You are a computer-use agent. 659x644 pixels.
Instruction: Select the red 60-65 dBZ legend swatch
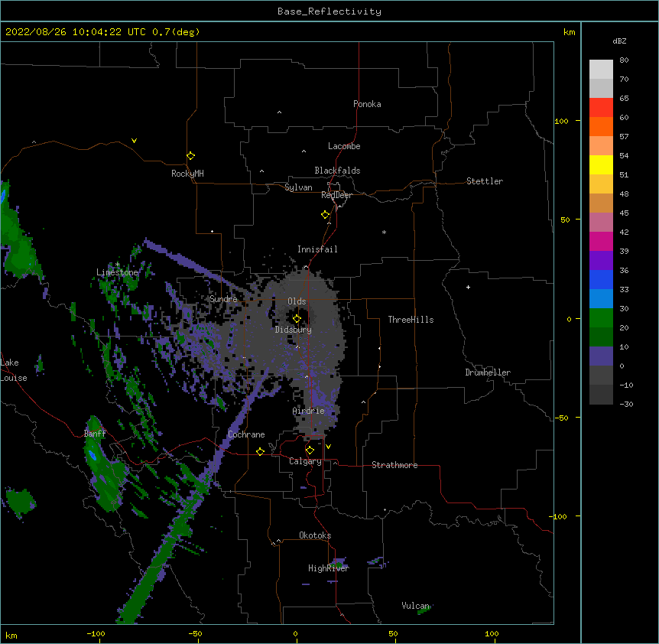coord(601,108)
